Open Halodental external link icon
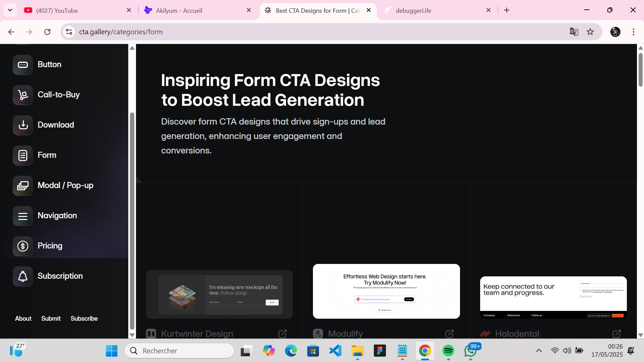 coord(617,334)
